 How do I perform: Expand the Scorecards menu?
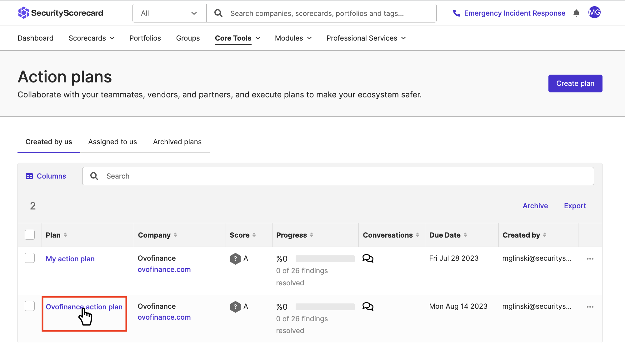(x=92, y=38)
